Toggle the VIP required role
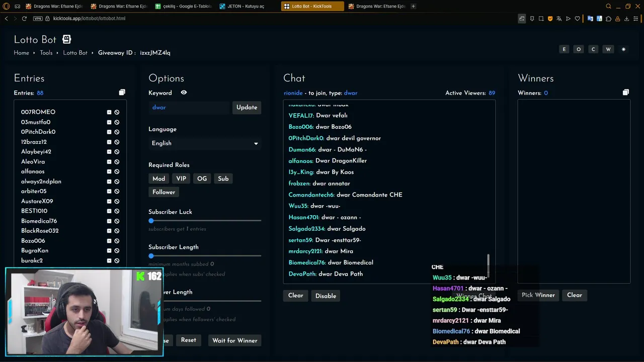The height and width of the screenshot is (362, 644). (x=181, y=178)
